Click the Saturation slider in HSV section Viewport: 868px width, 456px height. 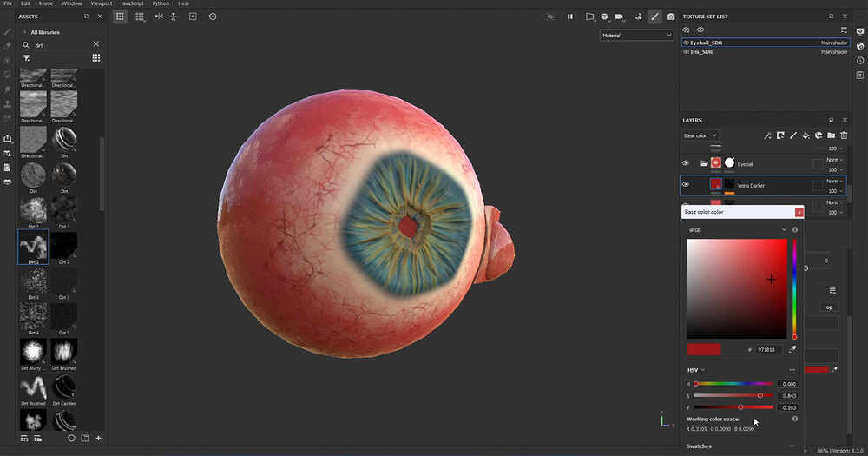[733, 395]
